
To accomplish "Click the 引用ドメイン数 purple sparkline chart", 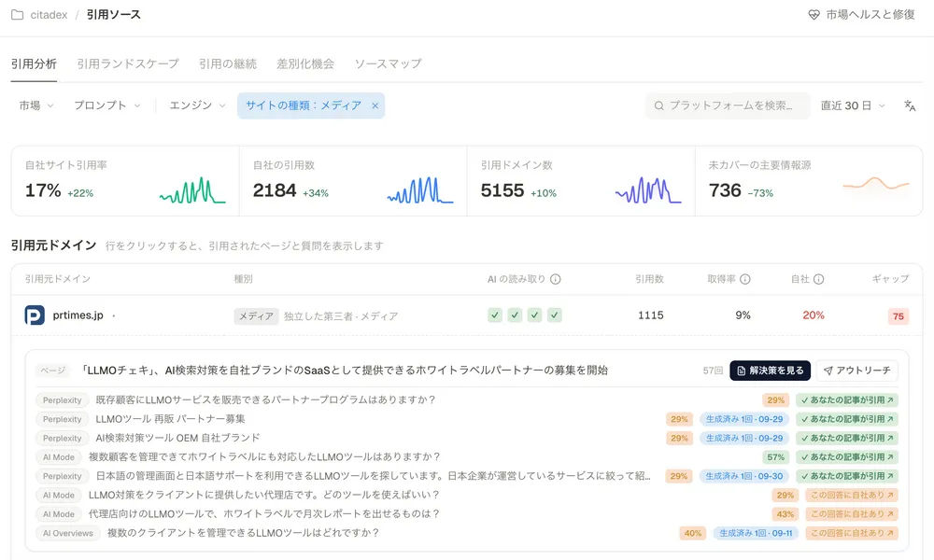I will (x=648, y=190).
